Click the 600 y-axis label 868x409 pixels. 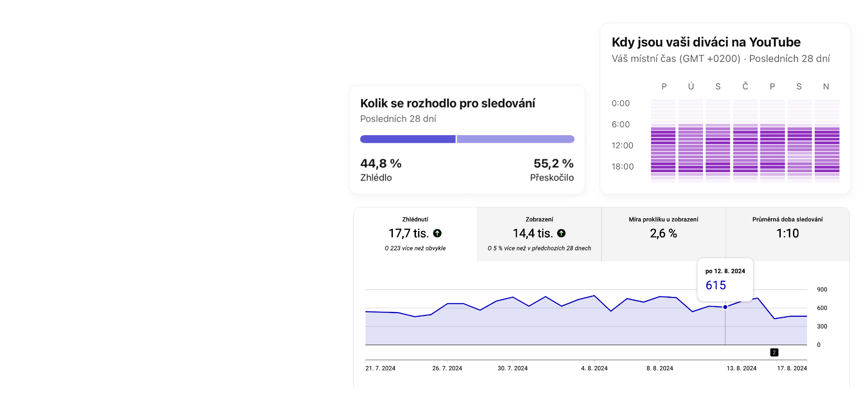tap(822, 308)
